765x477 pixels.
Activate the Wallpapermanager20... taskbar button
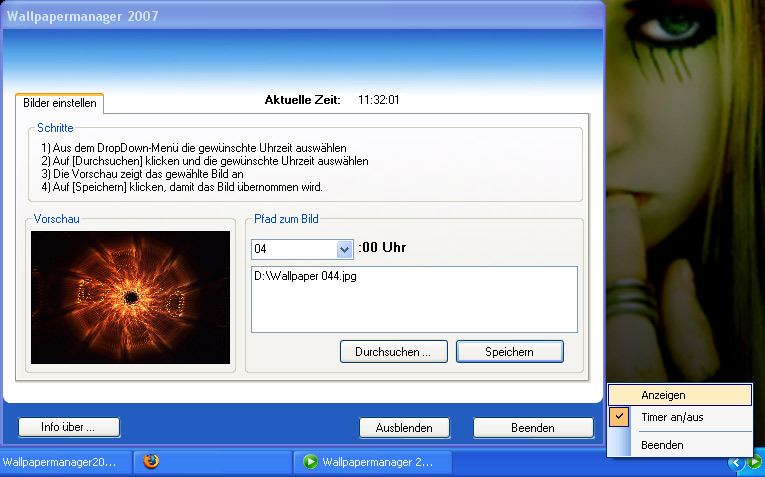[65, 462]
